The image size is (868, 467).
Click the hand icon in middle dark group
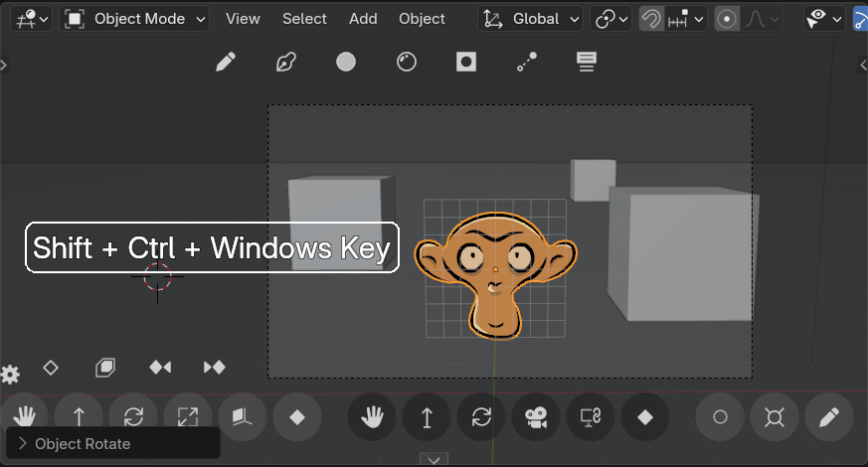[x=372, y=416]
